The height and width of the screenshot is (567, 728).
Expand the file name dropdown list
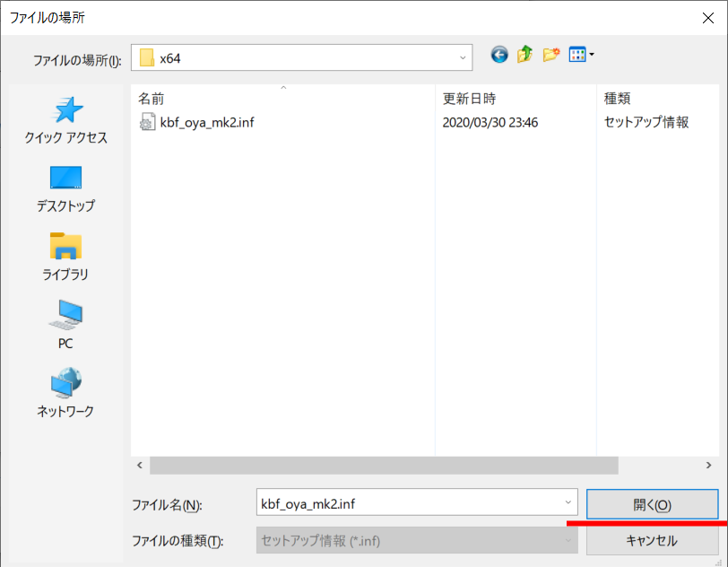pyautogui.click(x=568, y=504)
